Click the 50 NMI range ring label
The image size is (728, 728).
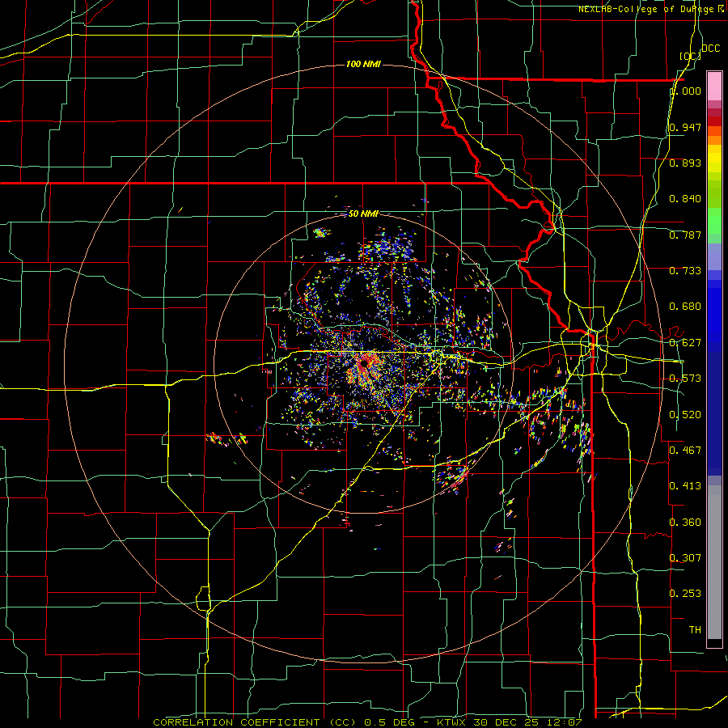(363, 214)
